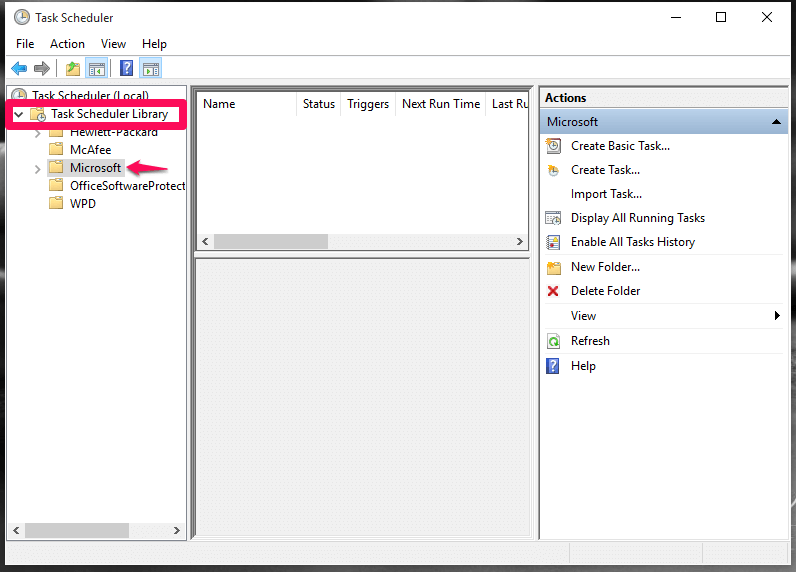Click the Help question mark icon in Actions

pyautogui.click(x=553, y=366)
